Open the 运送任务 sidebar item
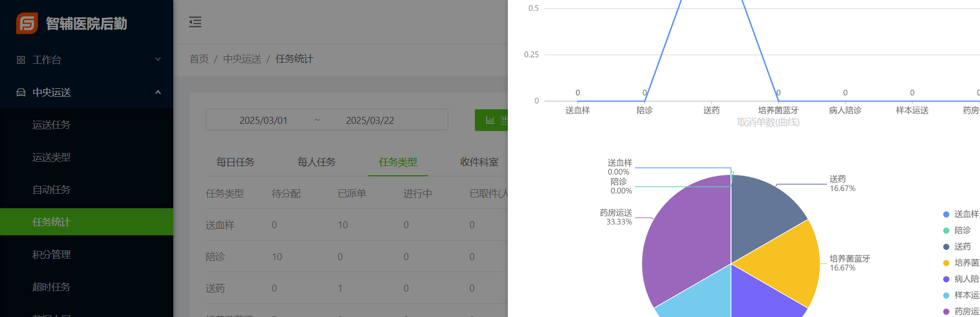 tap(87, 124)
